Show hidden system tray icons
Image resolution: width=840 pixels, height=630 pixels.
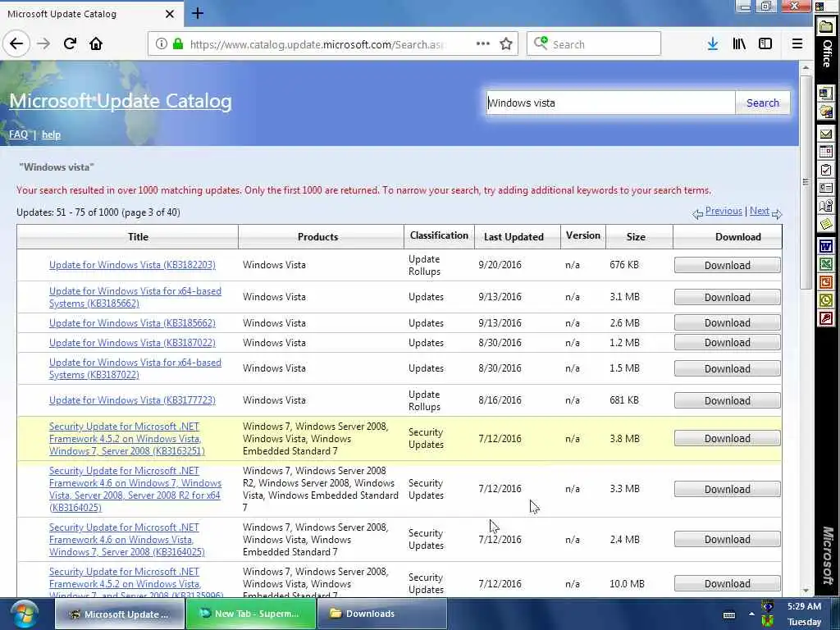[751, 614]
